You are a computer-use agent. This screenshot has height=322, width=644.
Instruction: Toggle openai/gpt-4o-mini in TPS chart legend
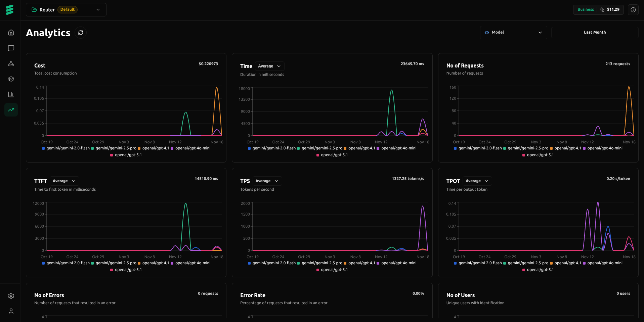[398, 263]
